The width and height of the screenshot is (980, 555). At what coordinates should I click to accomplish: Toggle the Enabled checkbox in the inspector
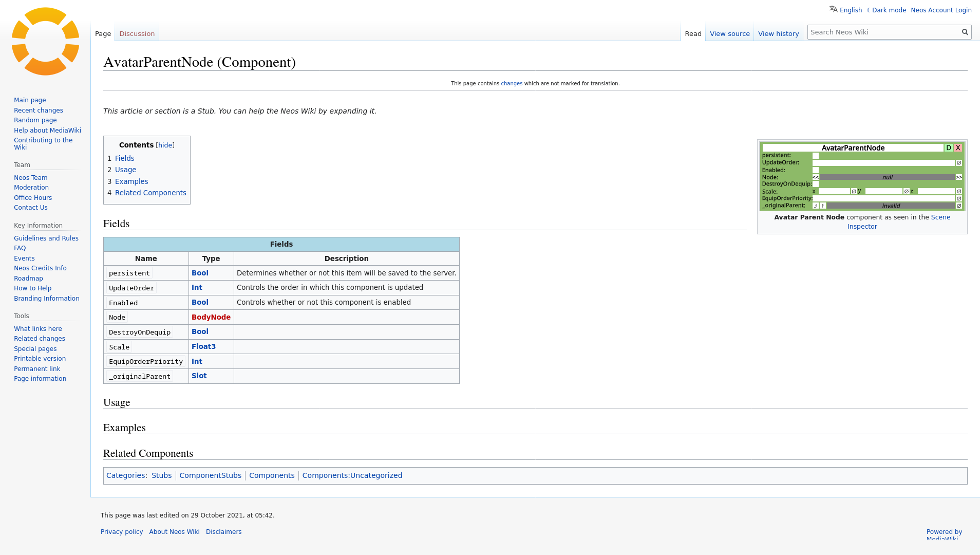click(x=816, y=170)
